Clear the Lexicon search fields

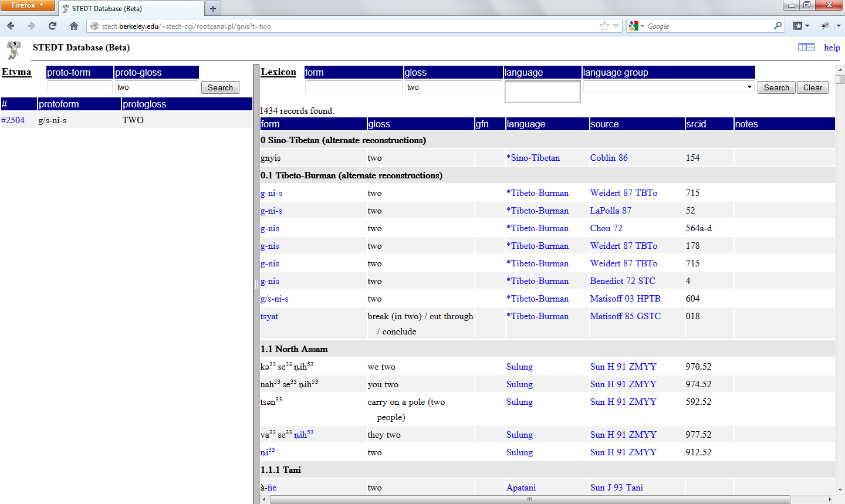[x=812, y=87]
